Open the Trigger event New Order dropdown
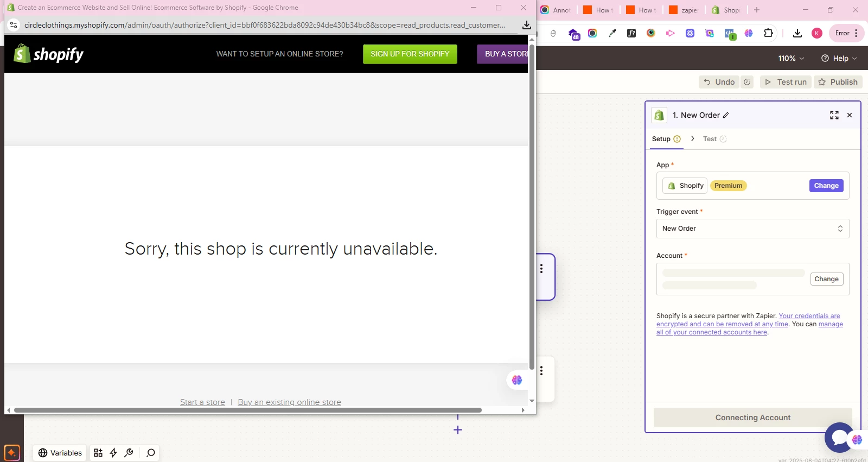Image resolution: width=868 pixels, height=462 pixels. click(x=752, y=229)
